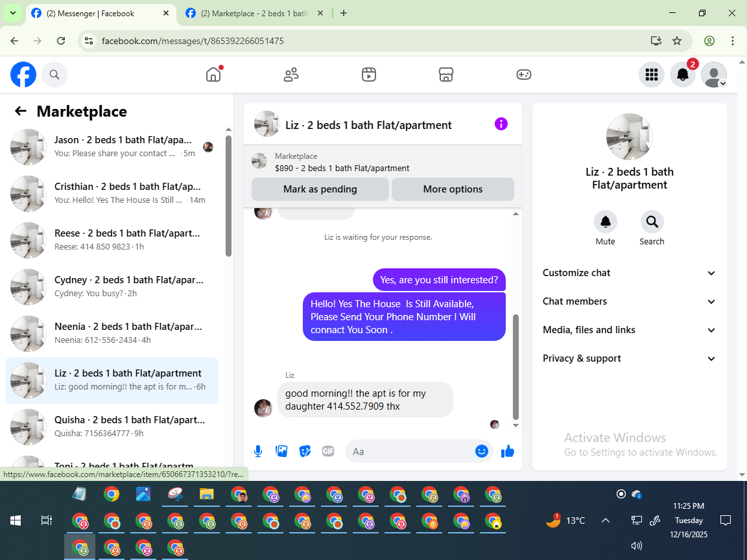
Task: Click the install app icon in address bar
Action: [656, 41]
